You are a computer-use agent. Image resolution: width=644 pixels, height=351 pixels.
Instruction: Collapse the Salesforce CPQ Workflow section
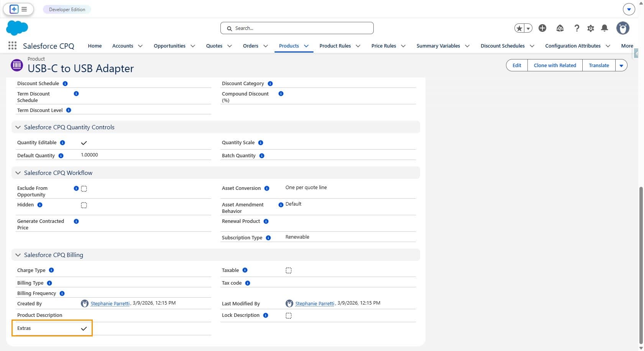coord(18,173)
